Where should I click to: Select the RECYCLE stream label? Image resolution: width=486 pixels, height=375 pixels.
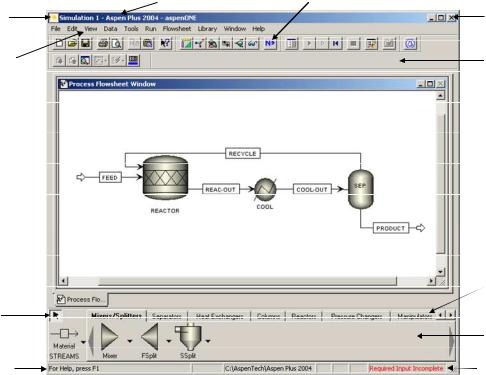pos(243,154)
